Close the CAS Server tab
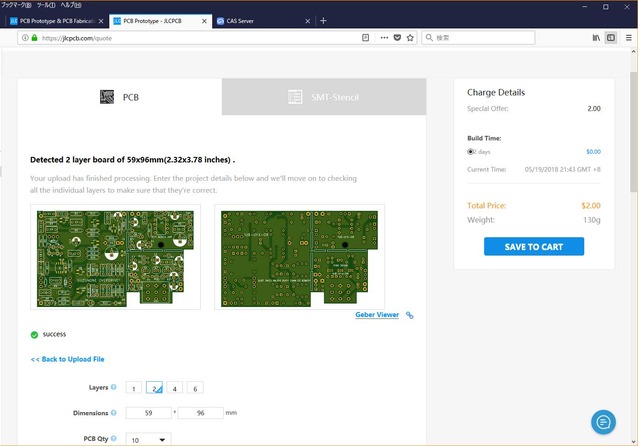Image resolution: width=638 pixels, height=446 pixels. point(308,21)
